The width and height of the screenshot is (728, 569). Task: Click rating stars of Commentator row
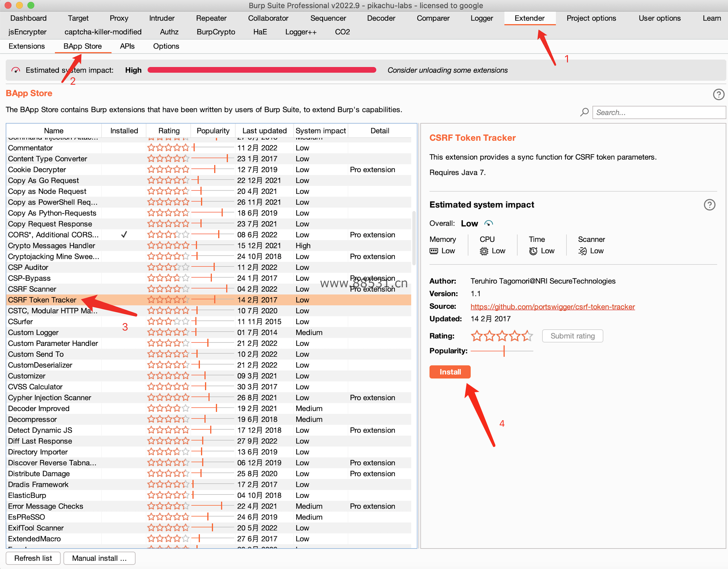point(168,148)
